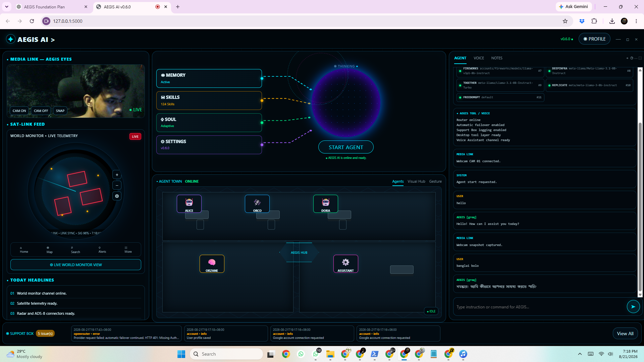Select the FREEDOMGPT provider entry
Image resolution: width=644 pixels, height=362 pixels.
pyautogui.click(x=500, y=97)
